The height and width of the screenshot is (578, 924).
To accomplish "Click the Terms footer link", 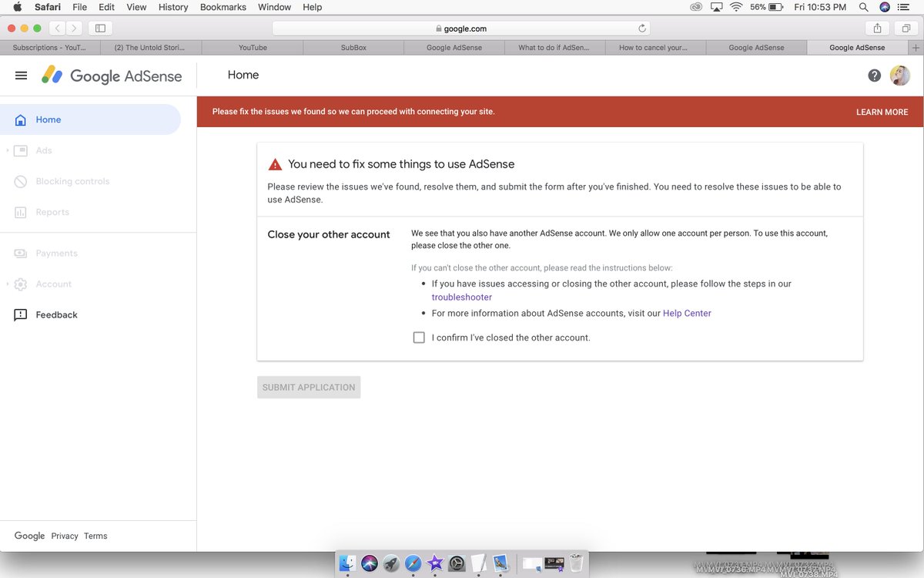I will [95, 536].
